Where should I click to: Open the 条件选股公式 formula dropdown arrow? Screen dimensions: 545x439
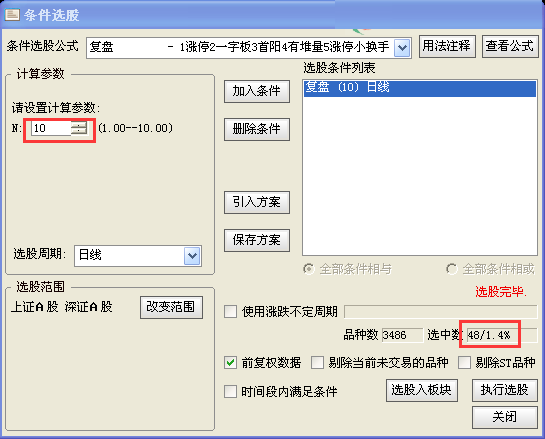click(402, 47)
